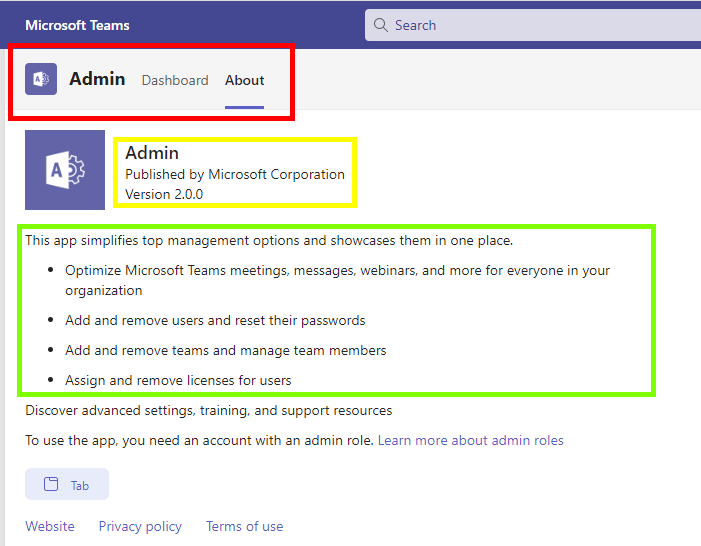This screenshot has width=701, height=546.
Task: Click 'Add and remove users' bullet
Action: tap(215, 321)
